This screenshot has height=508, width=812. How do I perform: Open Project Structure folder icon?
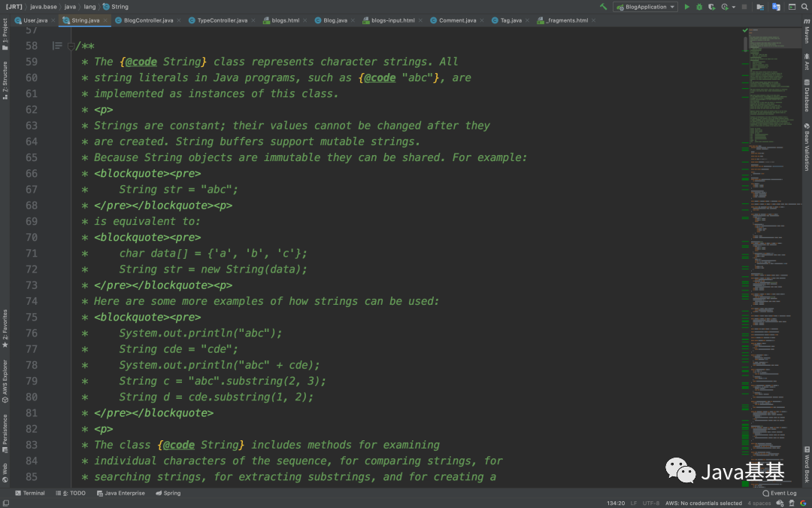[x=760, y=7]
